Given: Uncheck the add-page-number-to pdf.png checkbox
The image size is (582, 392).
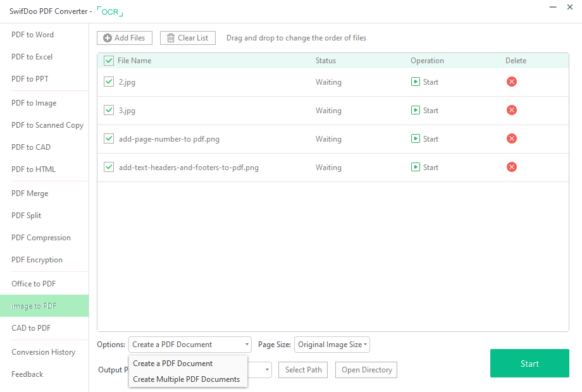Looking at the screenshot, I should point(109,138).
